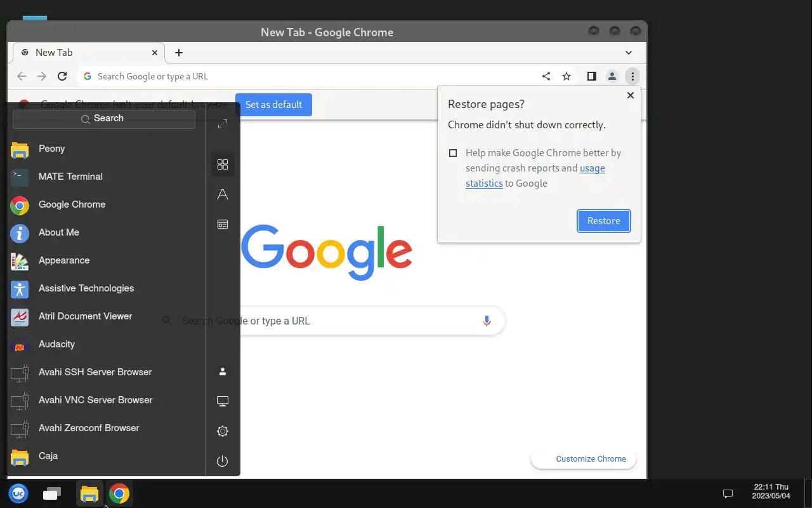Open settings gear in start menu sidebar
Screen dimensions: 812x508
coord(223,431)
